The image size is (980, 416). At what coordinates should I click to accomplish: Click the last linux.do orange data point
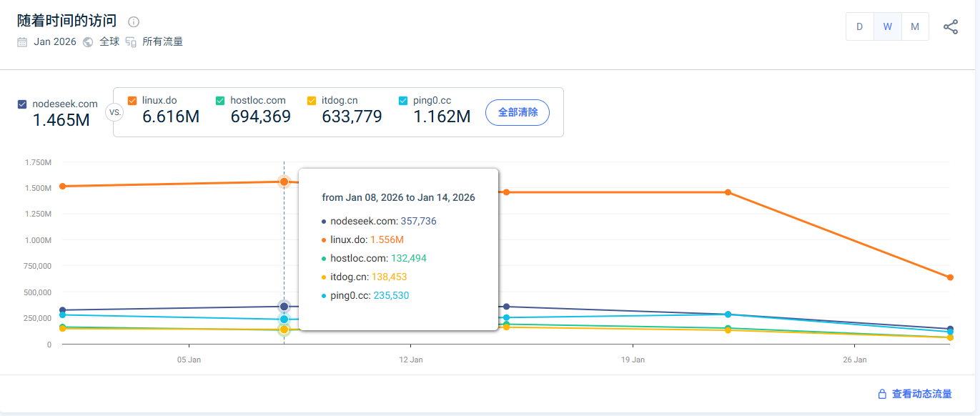[x=950, y=277]
